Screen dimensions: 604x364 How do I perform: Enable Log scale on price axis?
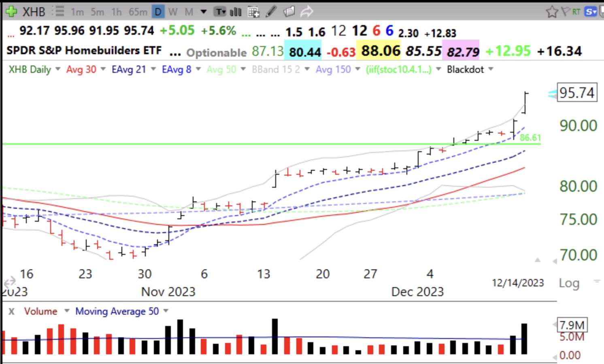click(x=569, y=284)
